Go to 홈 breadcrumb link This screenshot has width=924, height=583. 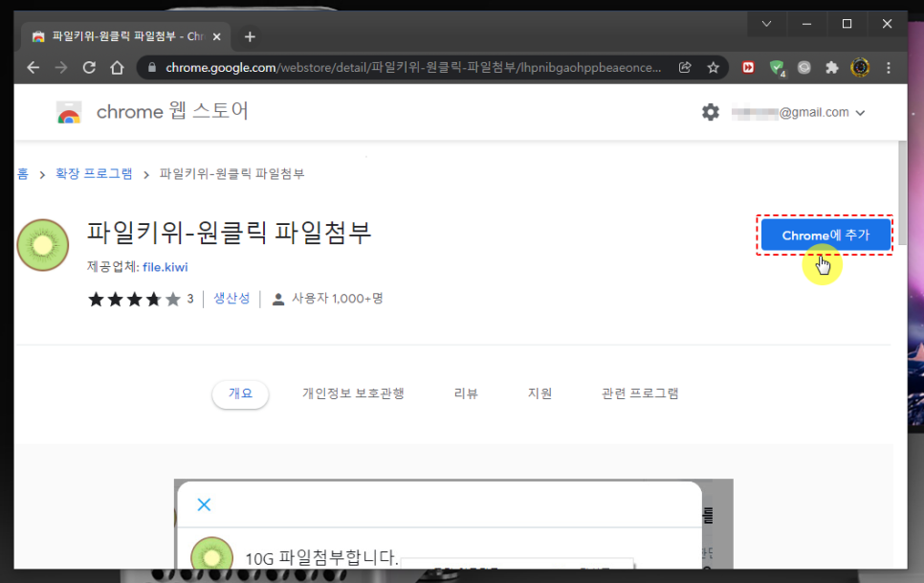point(23,173)
